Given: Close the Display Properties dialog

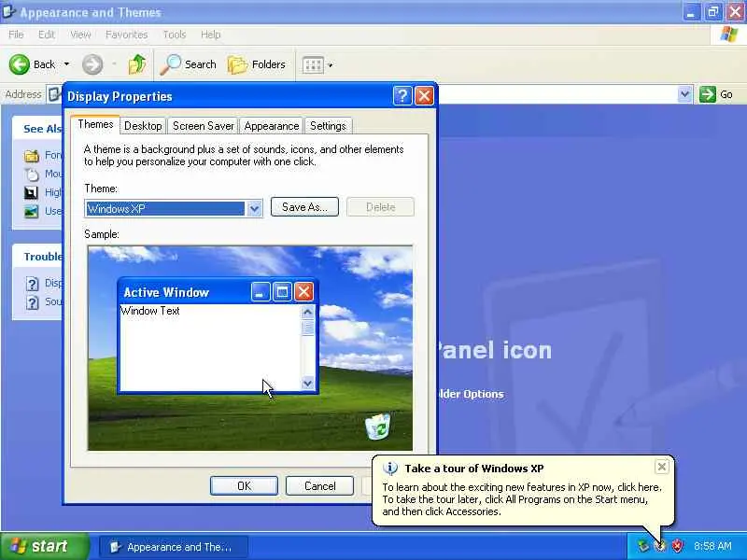Looking at the screenshot, I should [424, 96].
